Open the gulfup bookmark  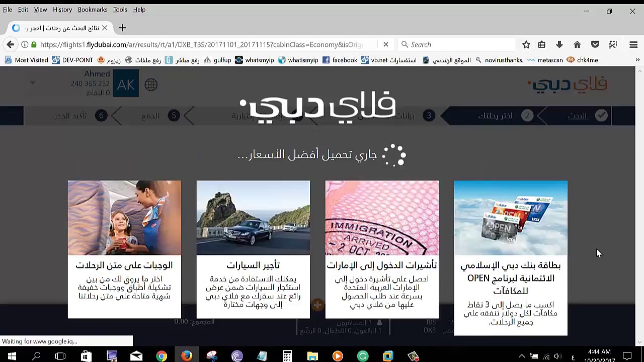click(217, 60)
